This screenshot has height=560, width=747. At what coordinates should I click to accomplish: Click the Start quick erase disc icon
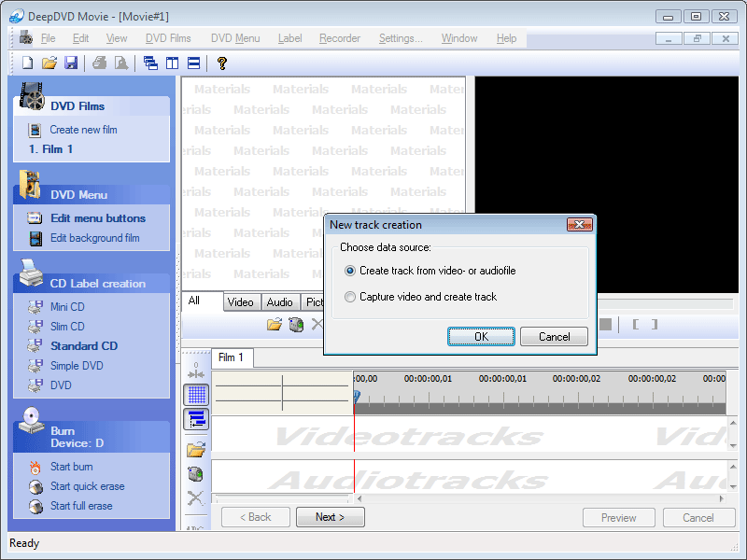35,486
